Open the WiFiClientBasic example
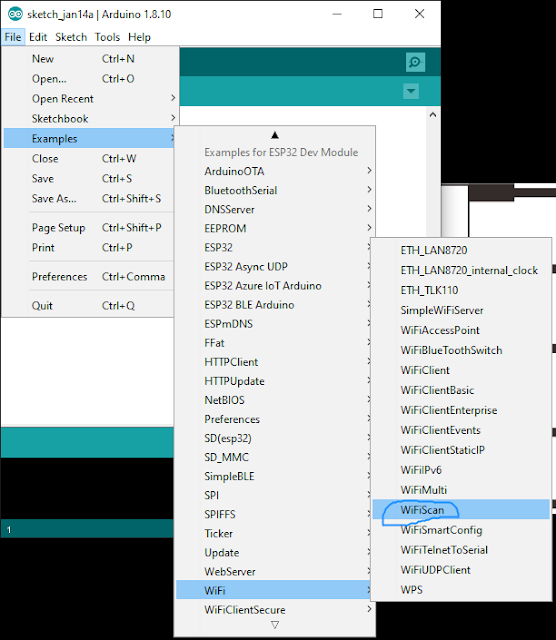This screenshot has height=640, width=556. 461,390
